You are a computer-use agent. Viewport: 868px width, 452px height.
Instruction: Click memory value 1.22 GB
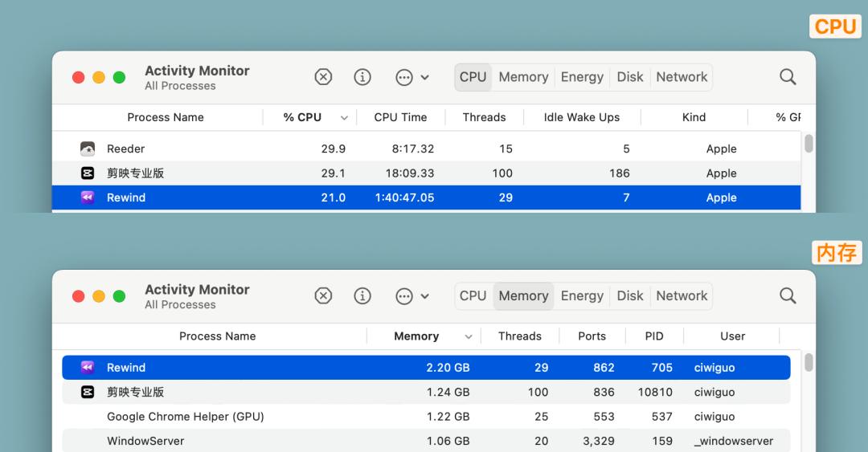[448, 417]
